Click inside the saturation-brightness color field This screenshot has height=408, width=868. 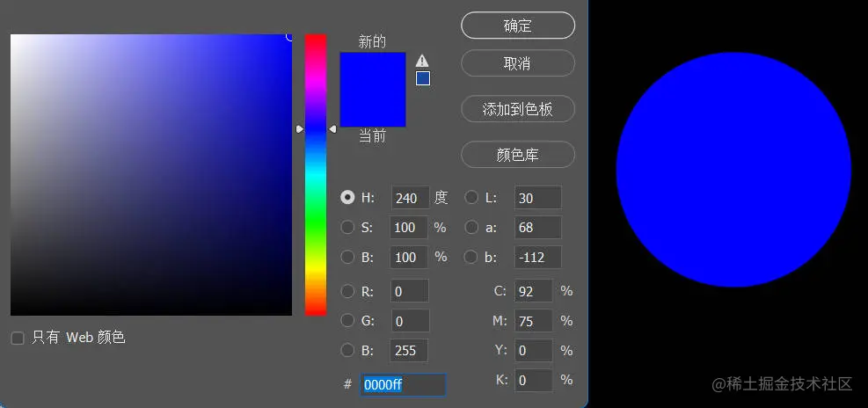pos(151,175)
